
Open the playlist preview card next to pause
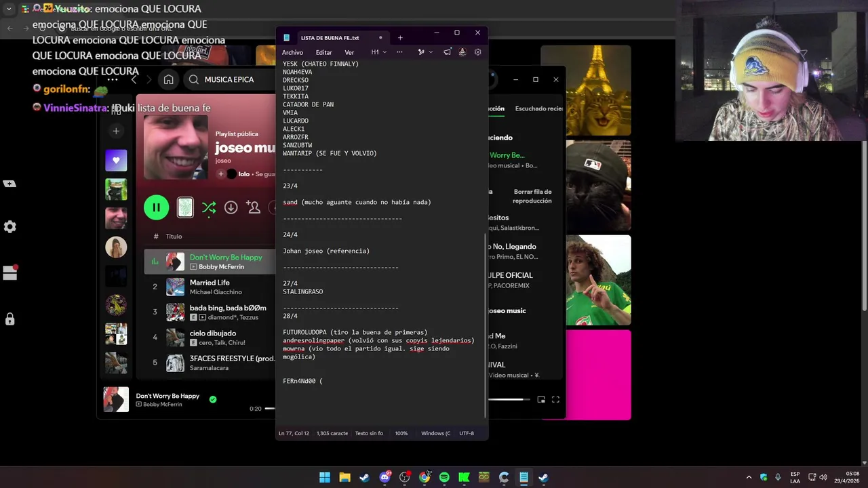(x=185, y=207)
